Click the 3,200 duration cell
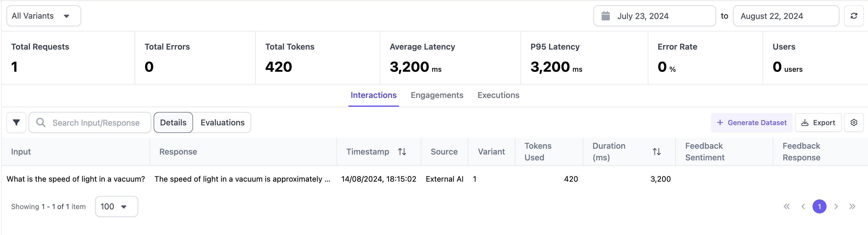This screenshot has width=868, height=235. tap(660, 179)
